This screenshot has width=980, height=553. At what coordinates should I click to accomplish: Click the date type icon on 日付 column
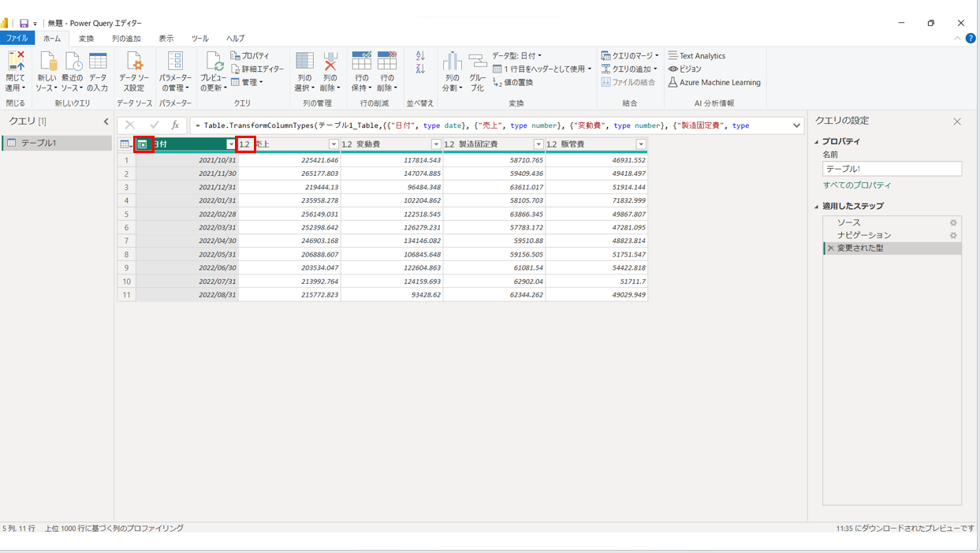point(143,144)
